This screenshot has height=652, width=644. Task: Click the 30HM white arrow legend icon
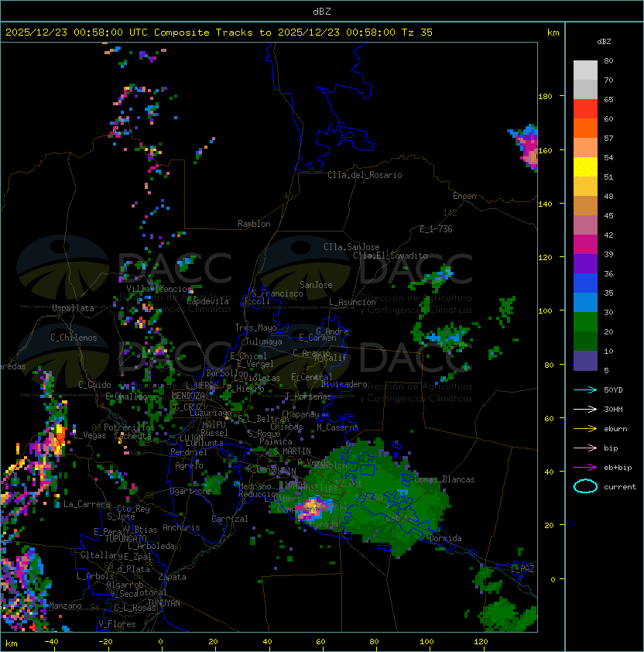tap(585, 409)
